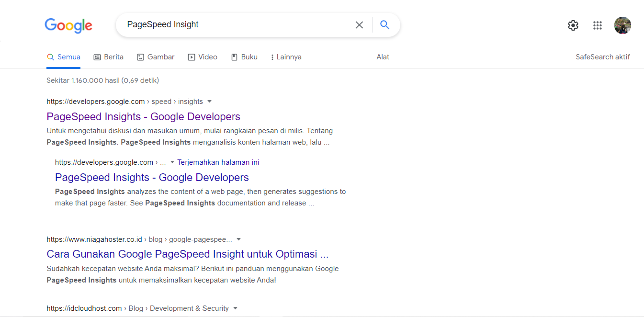Switch to the Video tab
The height and width of the screenshot is (317, 644).
(203, 57)
